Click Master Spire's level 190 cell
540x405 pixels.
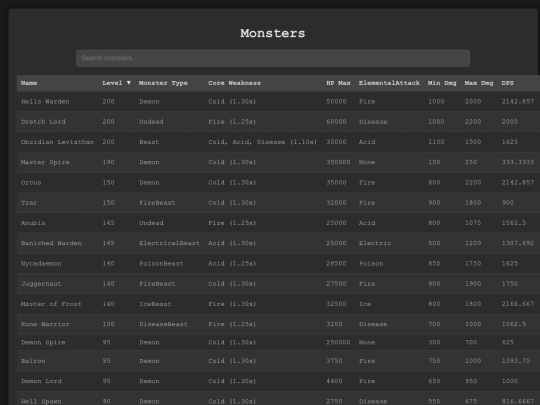[108, 162]
